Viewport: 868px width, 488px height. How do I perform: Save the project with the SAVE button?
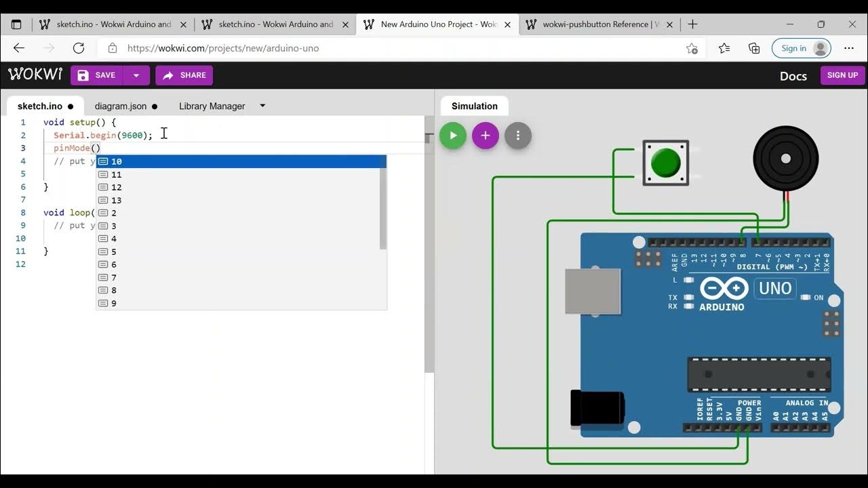point(98,75)
